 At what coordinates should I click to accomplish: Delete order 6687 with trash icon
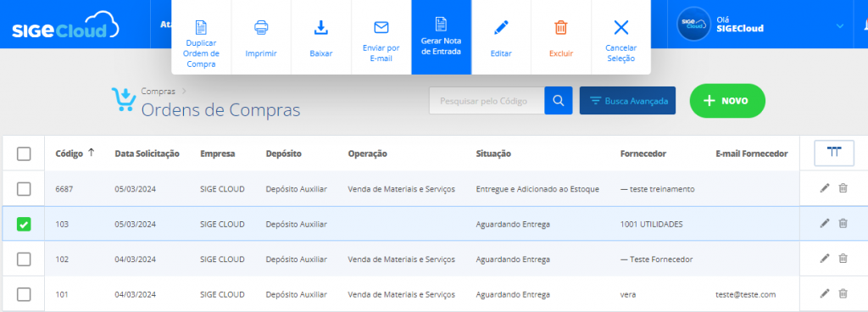[x=843, y=188]
